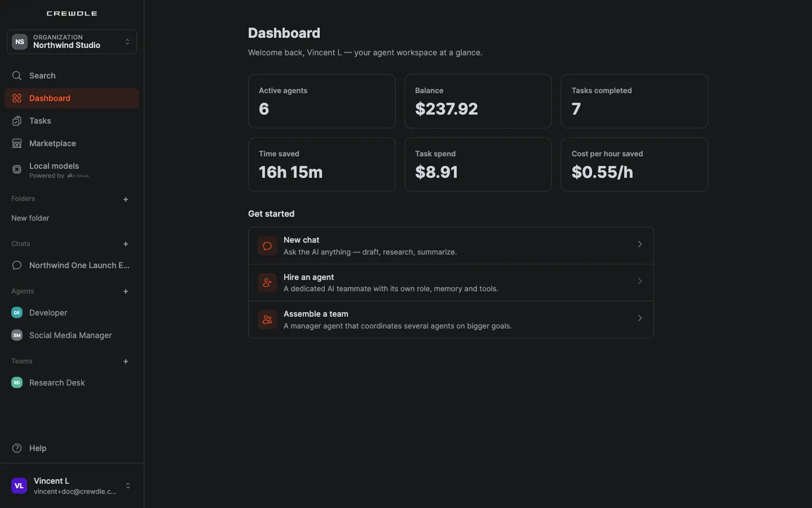The image size is (812, 508).
Task: Click the Northwind One Launch chat bubble icon
Action: pyautogui.click(x=17, y=265)
